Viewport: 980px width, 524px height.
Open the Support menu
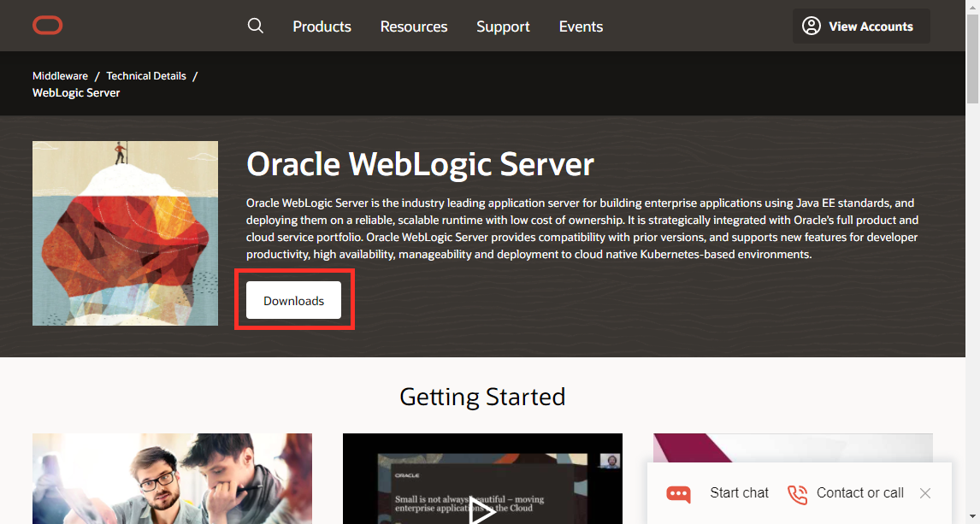503,26
